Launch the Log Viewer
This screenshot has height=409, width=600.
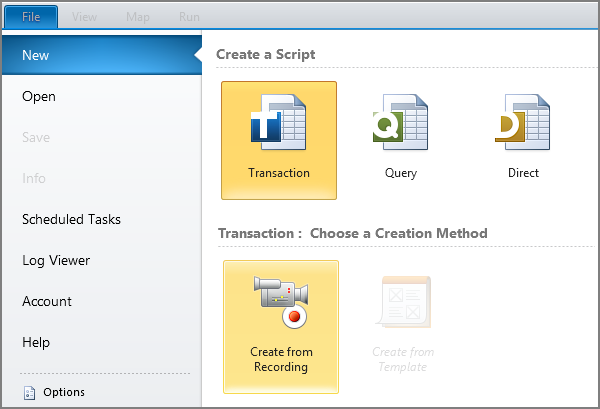56,260
